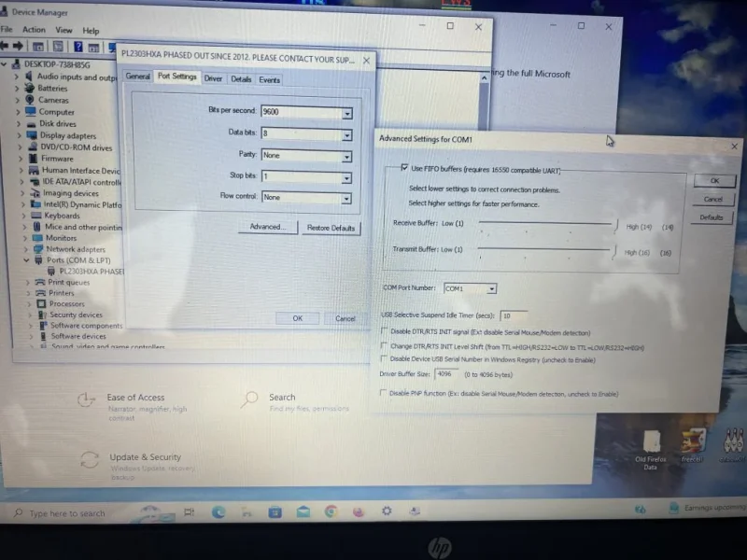Open Google Chrome from the taskbar

click(331, 511)
